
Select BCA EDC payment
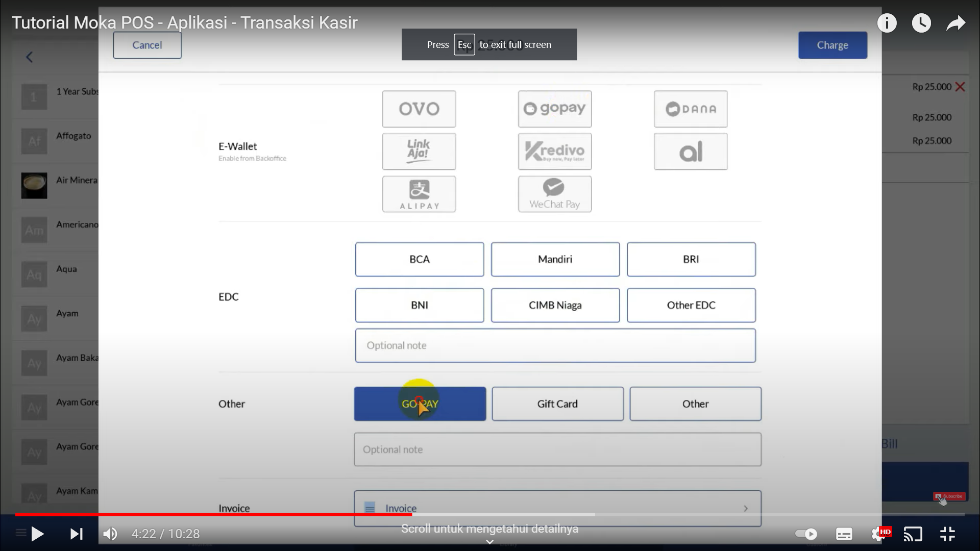pos(420,259)
